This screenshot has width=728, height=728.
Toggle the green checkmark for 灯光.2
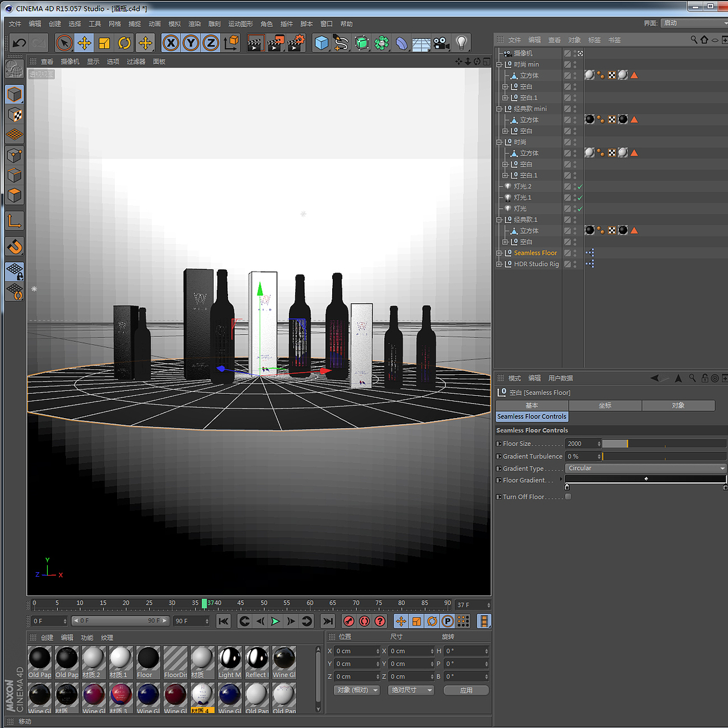580,187
